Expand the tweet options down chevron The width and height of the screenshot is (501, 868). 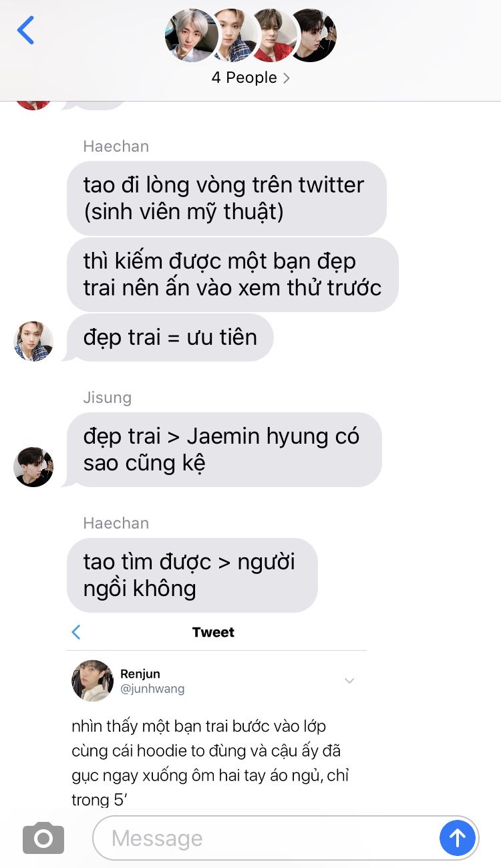(349, 681)
